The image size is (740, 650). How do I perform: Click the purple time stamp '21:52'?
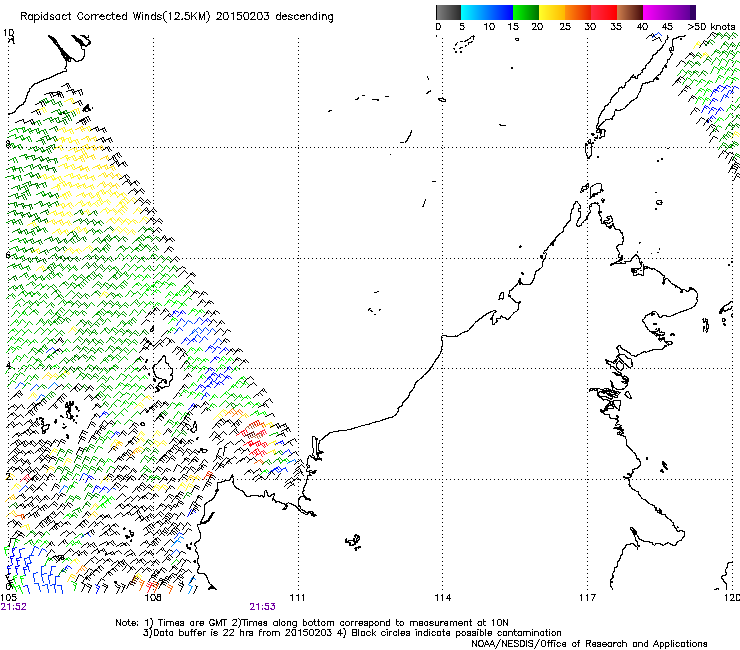[13, 607]
